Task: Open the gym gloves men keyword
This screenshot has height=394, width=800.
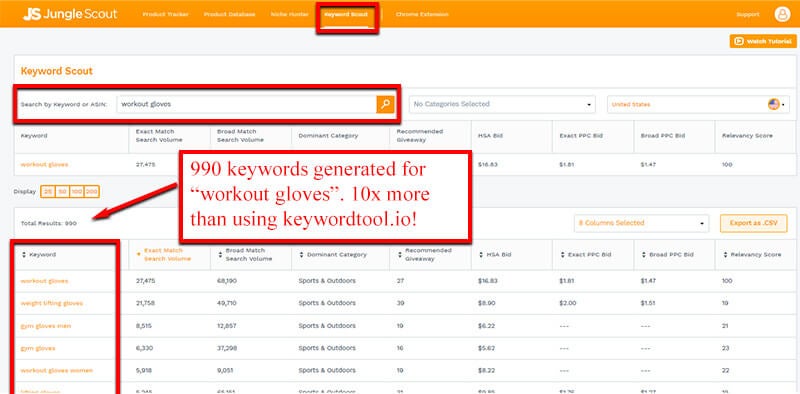Action: pyautogui.click(x=46, y=326)
